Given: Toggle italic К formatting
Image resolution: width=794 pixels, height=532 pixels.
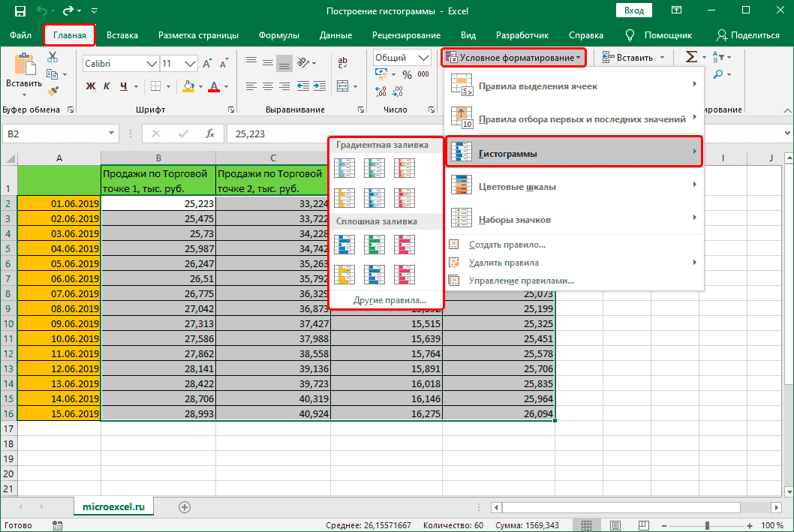Looking at the screenshot, I should pos(107,86).
